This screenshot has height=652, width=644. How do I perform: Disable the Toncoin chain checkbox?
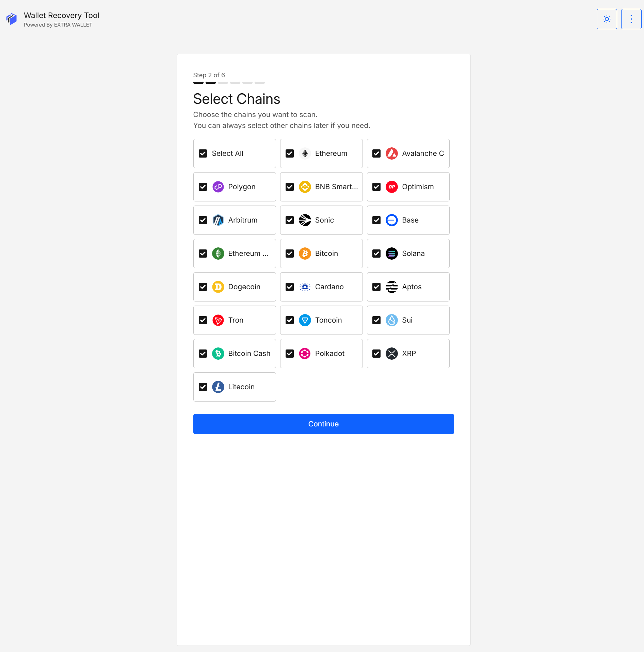coord(290,320)
